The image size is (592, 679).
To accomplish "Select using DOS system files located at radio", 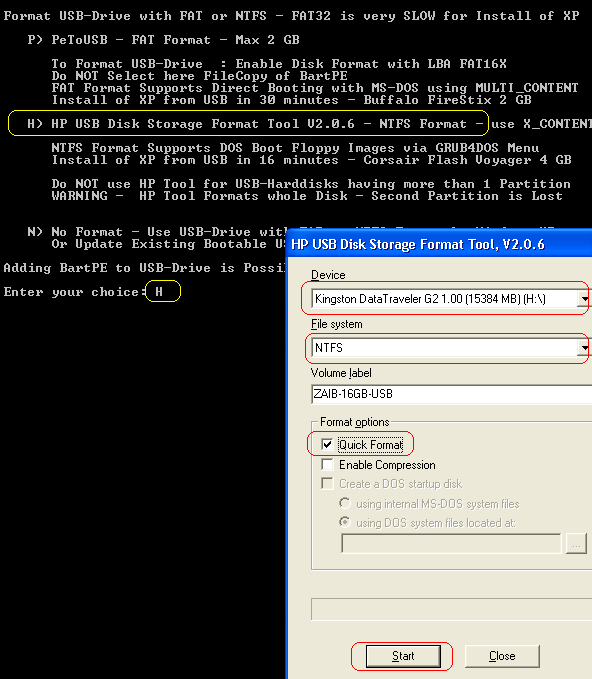I will (x=345, y=523).
